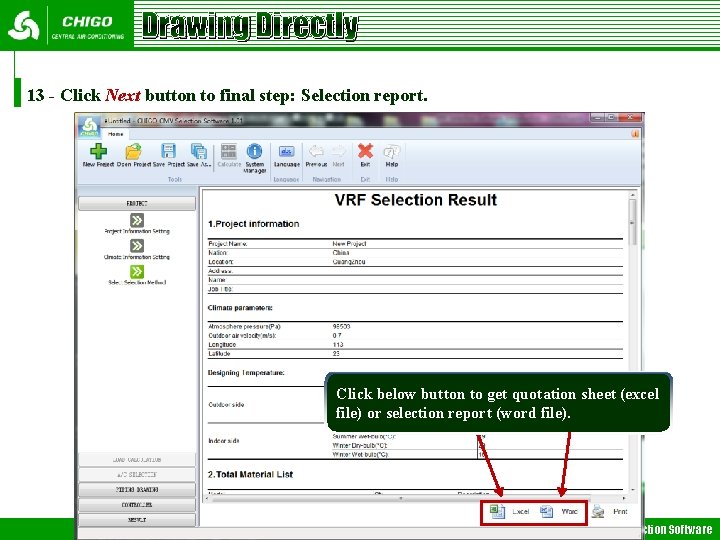720x540 pixels.
Task: Switch to the Home ribbon tab
Action: 115,134
